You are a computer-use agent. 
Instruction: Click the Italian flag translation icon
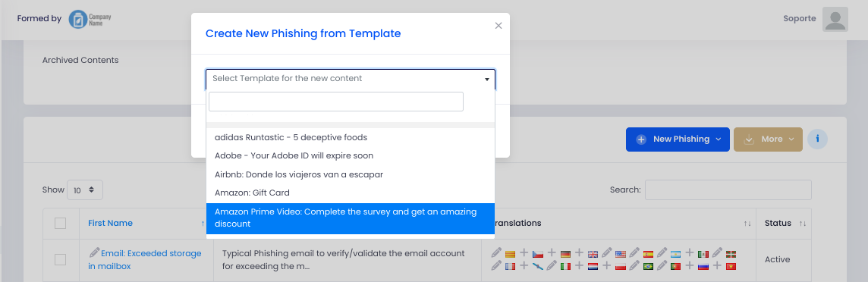[566, 267]
